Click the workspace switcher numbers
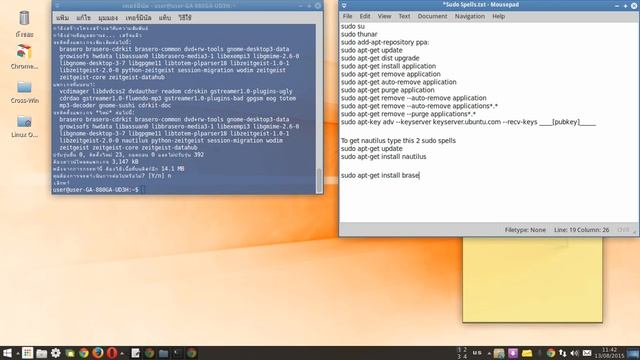 click(462, 353)
